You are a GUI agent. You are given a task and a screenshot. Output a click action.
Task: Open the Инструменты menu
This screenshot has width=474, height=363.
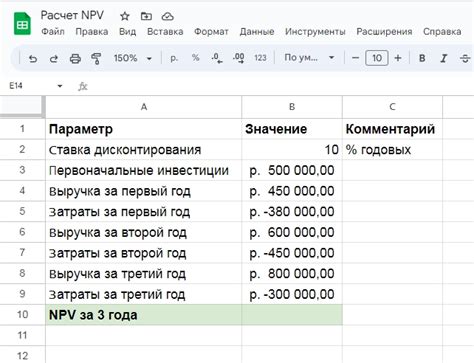click(315, 32)
